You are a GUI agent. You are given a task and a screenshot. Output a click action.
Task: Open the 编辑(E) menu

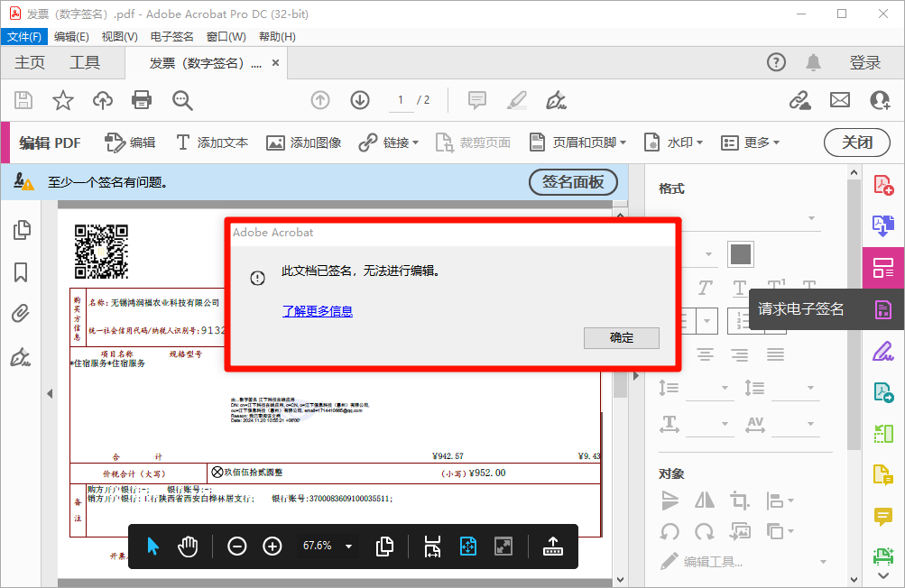coord(71,37)
